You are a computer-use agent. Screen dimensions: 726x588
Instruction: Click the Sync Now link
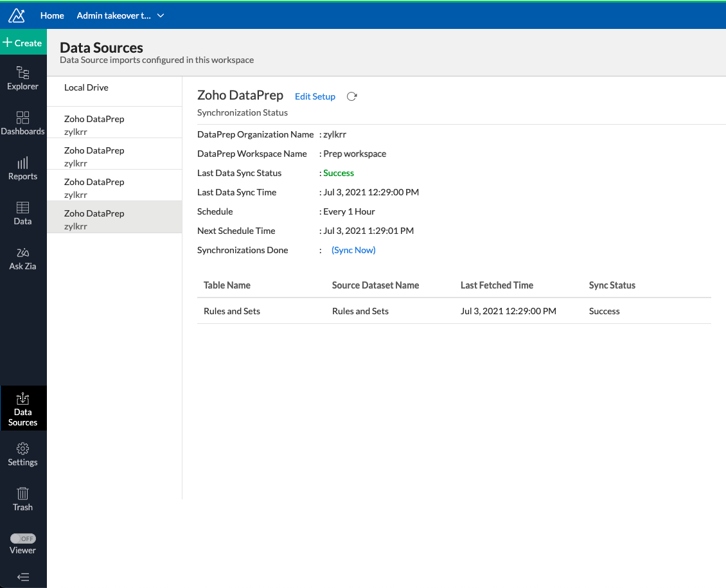click(353, 250)
